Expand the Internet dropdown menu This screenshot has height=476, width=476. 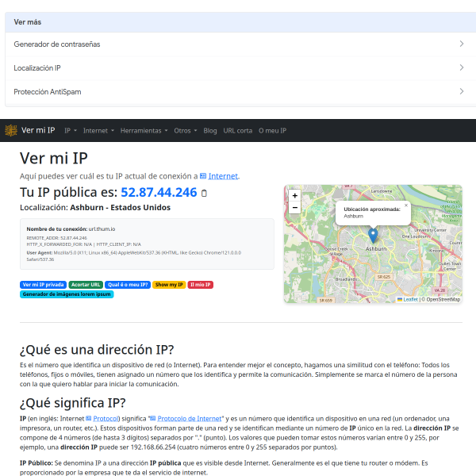click(98, 131)
